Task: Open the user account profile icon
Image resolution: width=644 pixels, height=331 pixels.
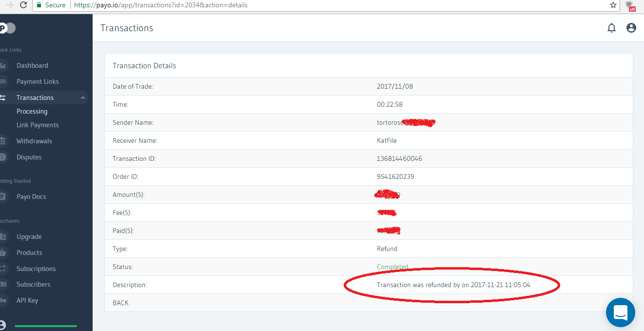Action: [x=631, y=28]
